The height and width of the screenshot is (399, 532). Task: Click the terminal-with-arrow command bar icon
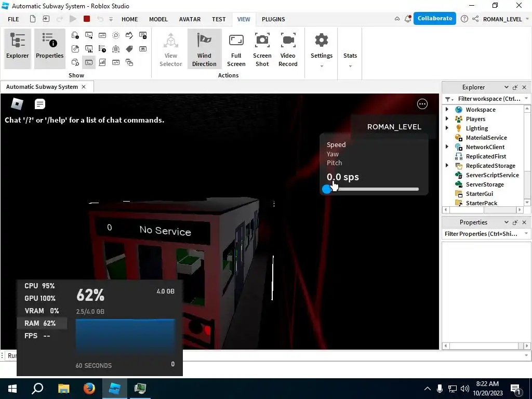pos(89,35)
